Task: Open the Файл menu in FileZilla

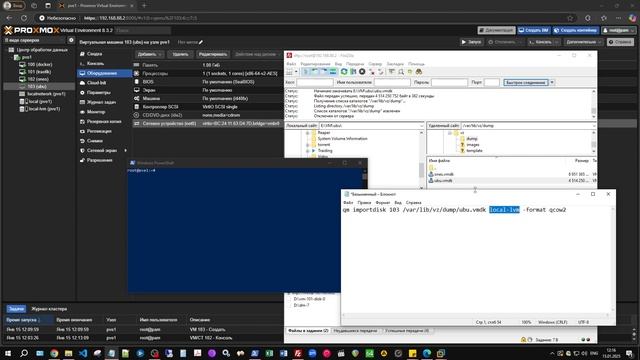Action: [x=291, y=64]
